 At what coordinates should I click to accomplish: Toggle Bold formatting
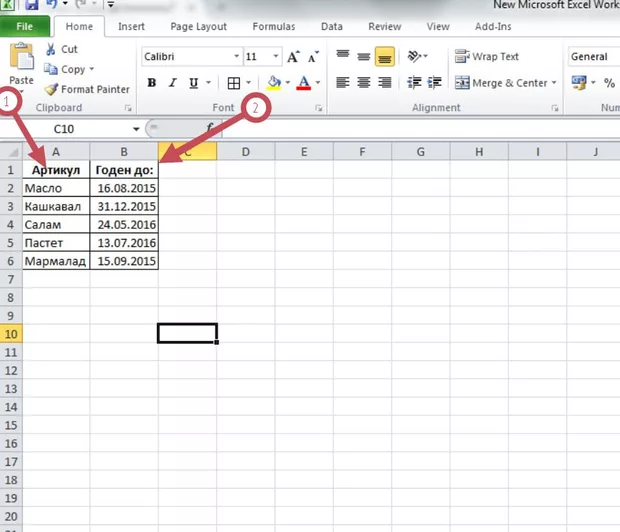point(151,83)
